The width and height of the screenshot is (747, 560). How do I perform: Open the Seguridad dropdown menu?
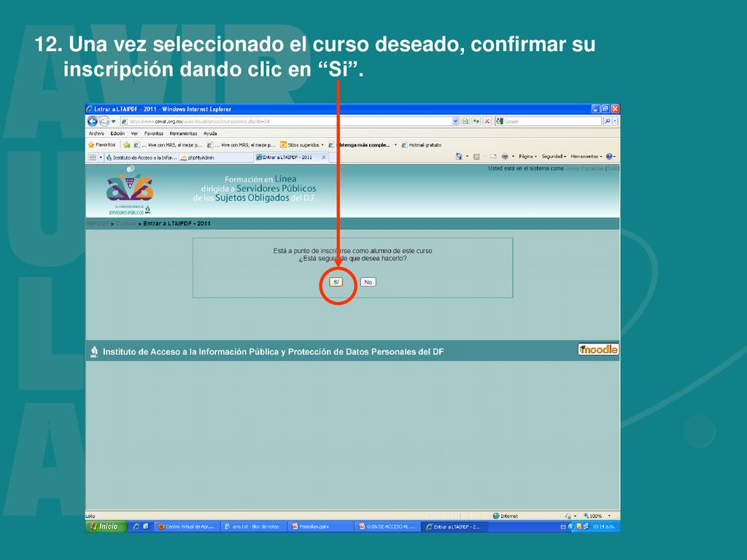point(554,156)
